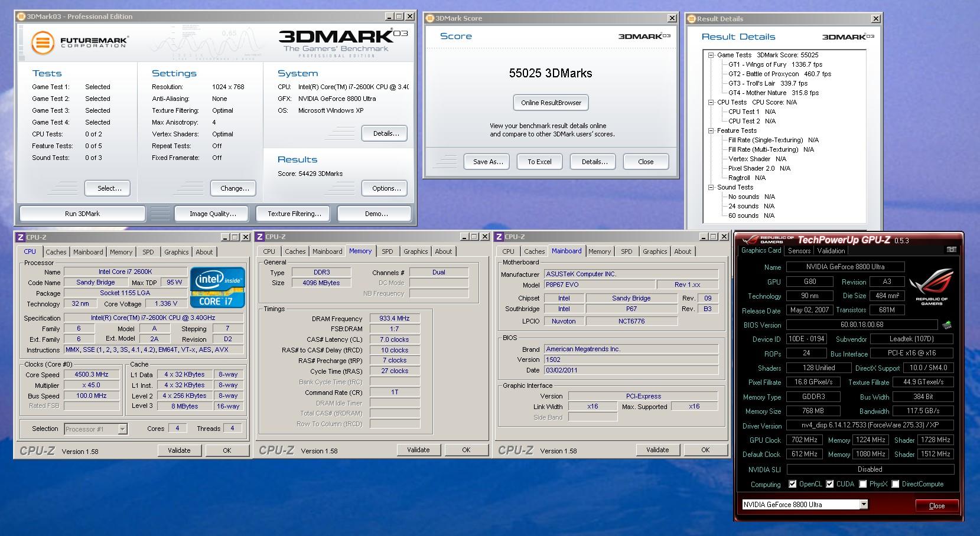The image size is (980, 536).
Task: Click the Texture Filtering button
Action: click(294, 214)
